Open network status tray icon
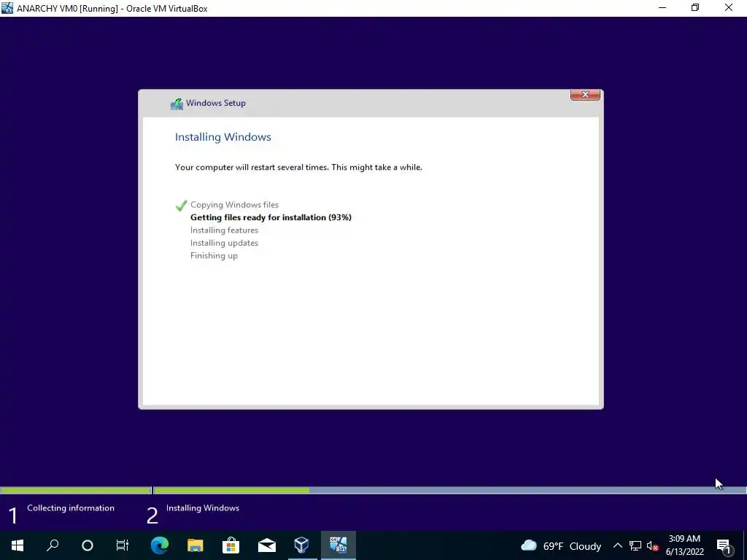 [635, 545]
